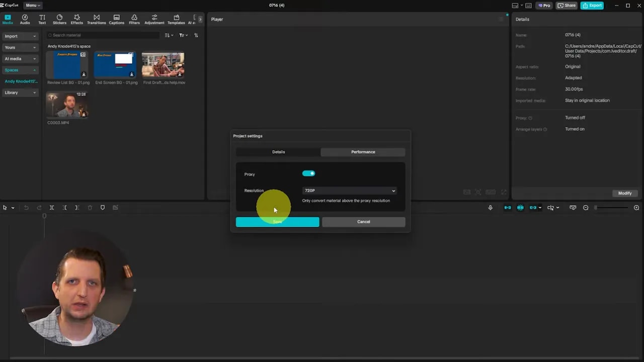Toggle auto-snap in the timeline toolbar
Screen dimensions: 644x362
(x=520, y=208)
